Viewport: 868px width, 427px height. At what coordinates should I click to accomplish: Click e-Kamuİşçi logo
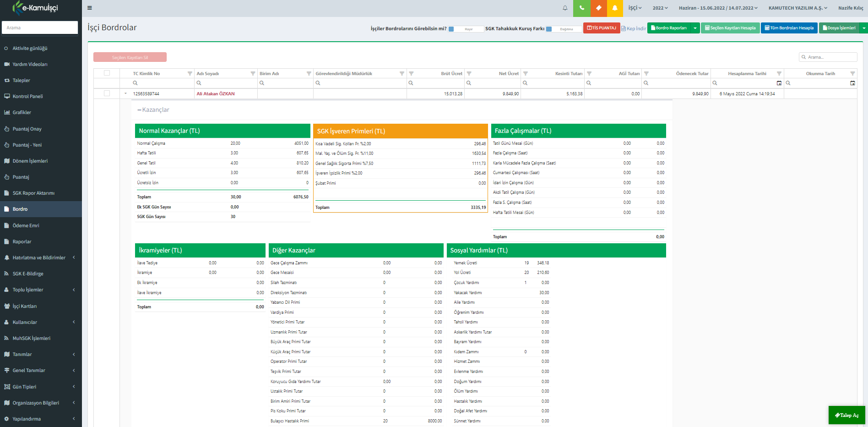click(x=36, y=8)
